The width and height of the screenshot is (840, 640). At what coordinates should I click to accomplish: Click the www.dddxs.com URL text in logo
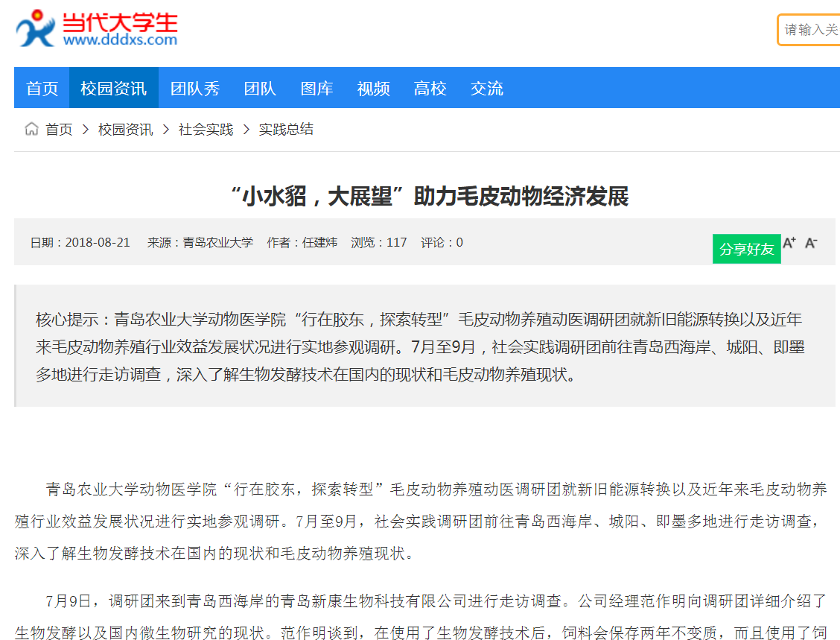(120, 40)
